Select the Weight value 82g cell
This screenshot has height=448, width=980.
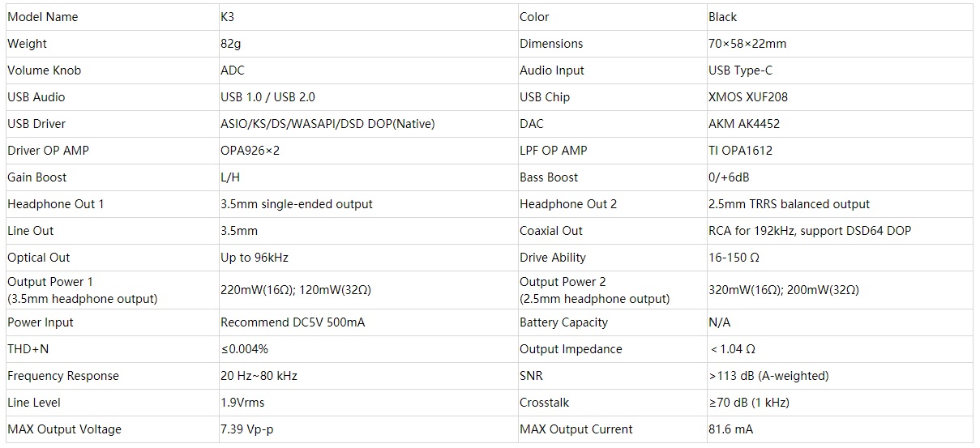231,44
